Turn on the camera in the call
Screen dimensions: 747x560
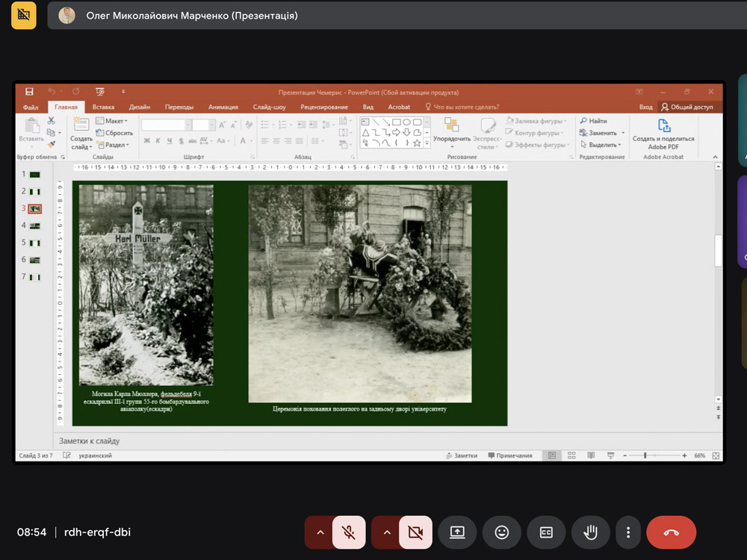415,532
